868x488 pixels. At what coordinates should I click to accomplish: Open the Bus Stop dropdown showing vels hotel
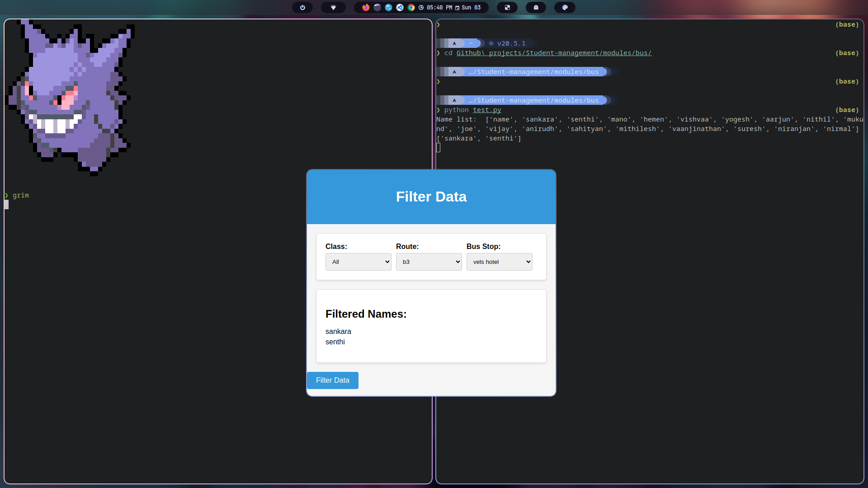[499, 262]
